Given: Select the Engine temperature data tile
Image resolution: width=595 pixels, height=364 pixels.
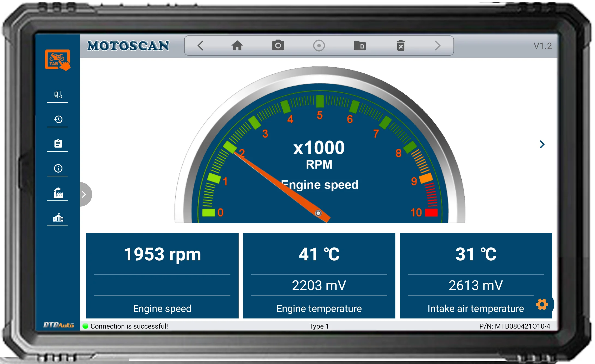Looking at the screenshot, I should pyautogui.click(x=319, y=275).
